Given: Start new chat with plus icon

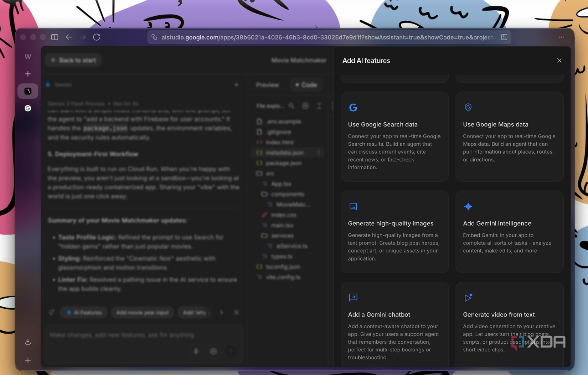Looking at the screenshot, I should [x=236, y=85].
